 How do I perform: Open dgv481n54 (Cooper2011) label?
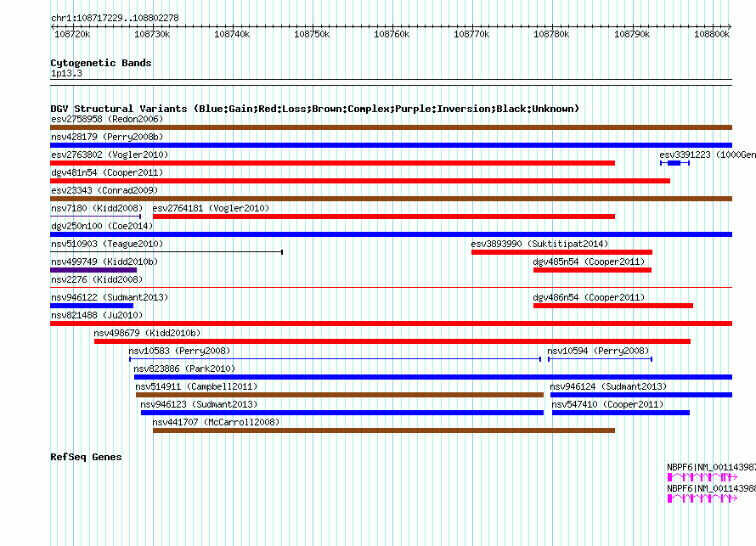(107, 172)
